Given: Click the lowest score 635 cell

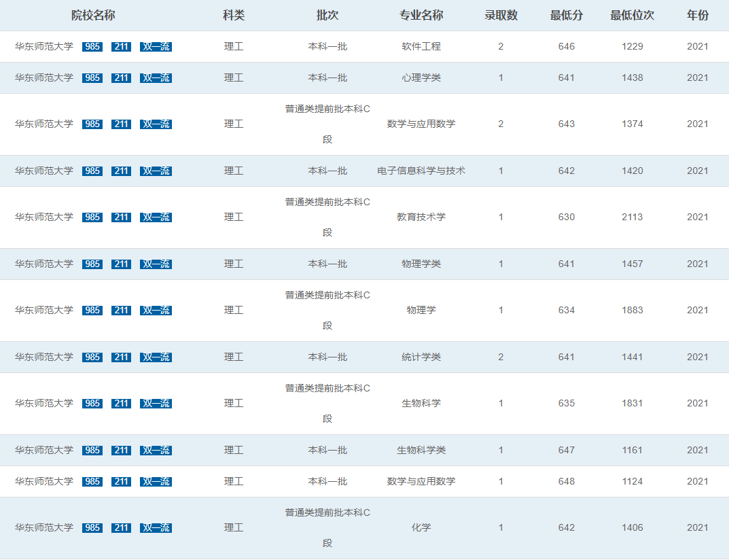Looking at the screenshot, I should pos(566,403).
